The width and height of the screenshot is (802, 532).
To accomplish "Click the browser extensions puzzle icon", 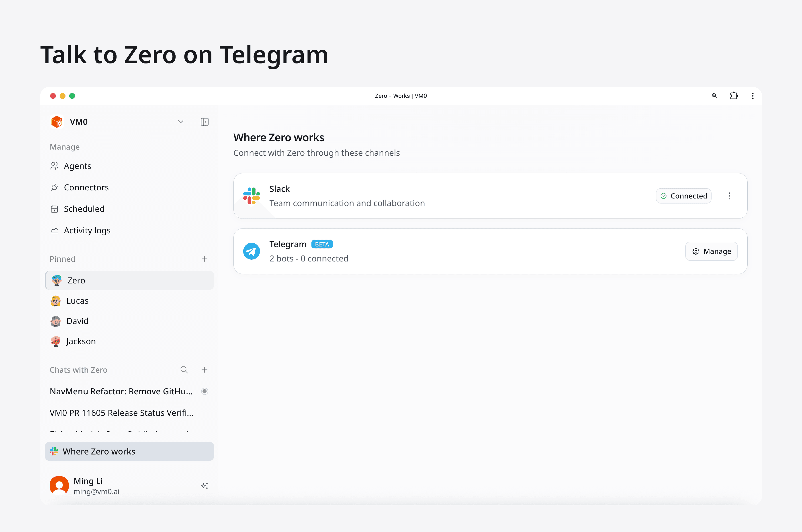I will click(734, 96).
